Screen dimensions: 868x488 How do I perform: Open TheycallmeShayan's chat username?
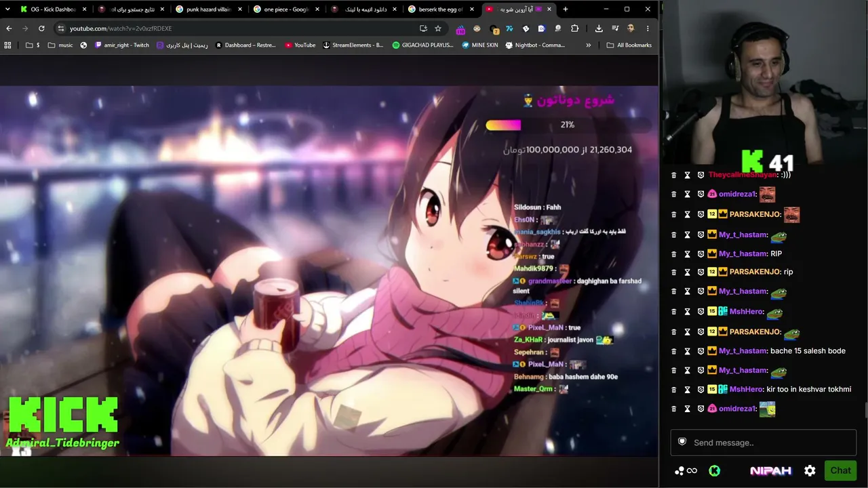(742, 175)
